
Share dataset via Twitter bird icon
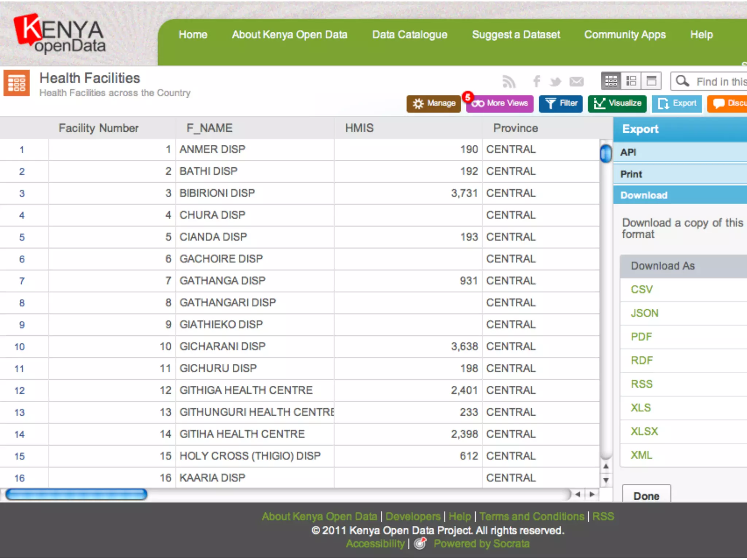point(556,82)
